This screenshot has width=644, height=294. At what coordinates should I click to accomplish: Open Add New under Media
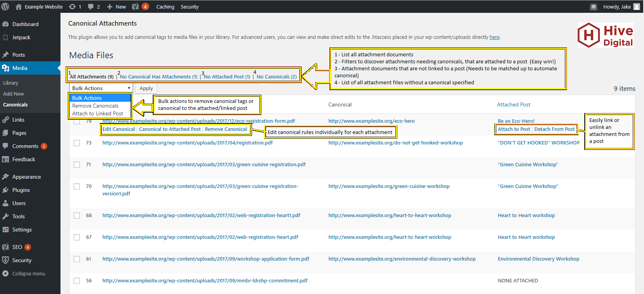[14, 94]
